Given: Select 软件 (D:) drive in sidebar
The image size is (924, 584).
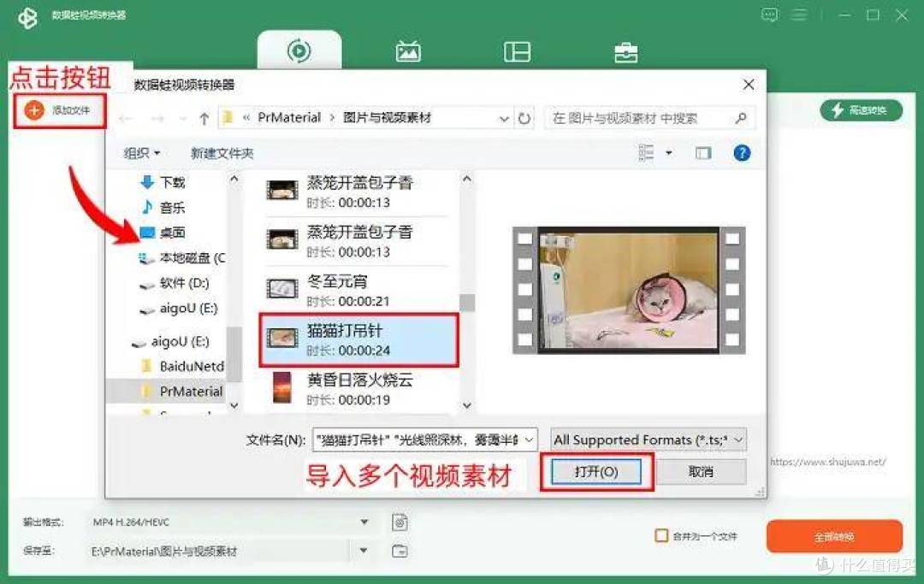Looking at the screenshot, I should [x=175, y=283].
